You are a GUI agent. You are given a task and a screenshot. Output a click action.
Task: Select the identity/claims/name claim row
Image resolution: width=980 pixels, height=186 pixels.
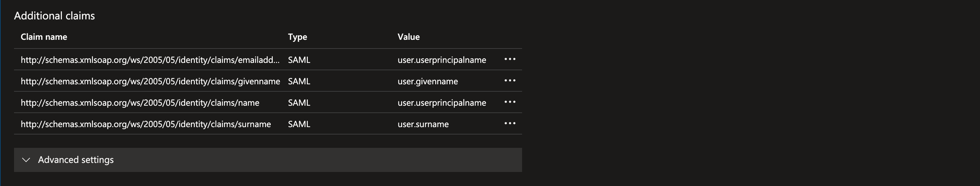pyautogui.click(x=140, y=103)
